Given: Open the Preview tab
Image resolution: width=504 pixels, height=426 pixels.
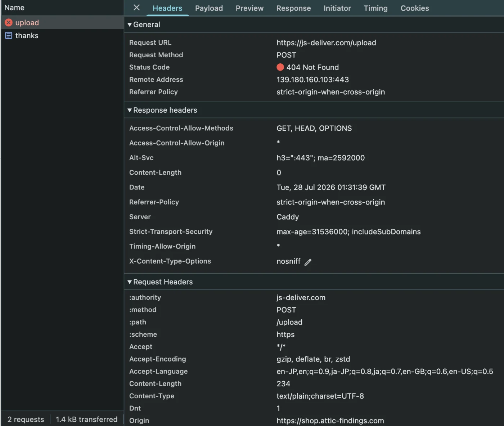Looking at the screenshot, I should (x=249, y=8).
